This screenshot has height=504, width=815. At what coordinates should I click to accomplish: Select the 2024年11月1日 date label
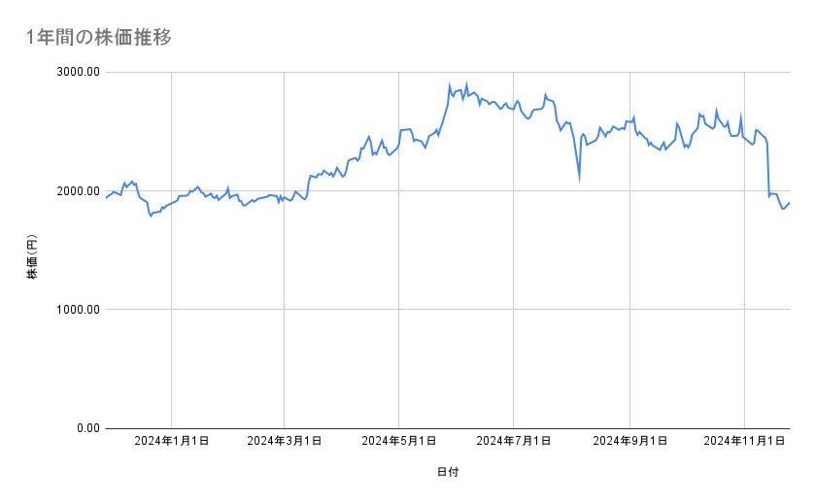click(x=744, y=442)
